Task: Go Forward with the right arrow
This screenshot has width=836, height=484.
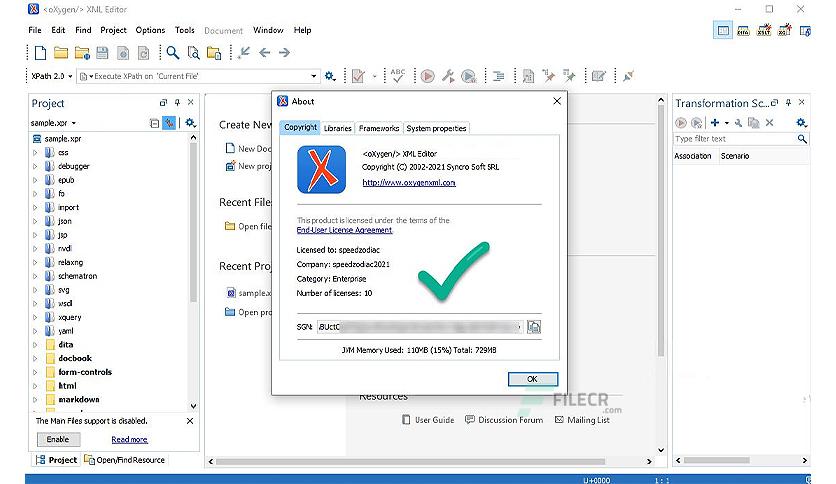Action: pyautogui.click(x=284, y=52)
